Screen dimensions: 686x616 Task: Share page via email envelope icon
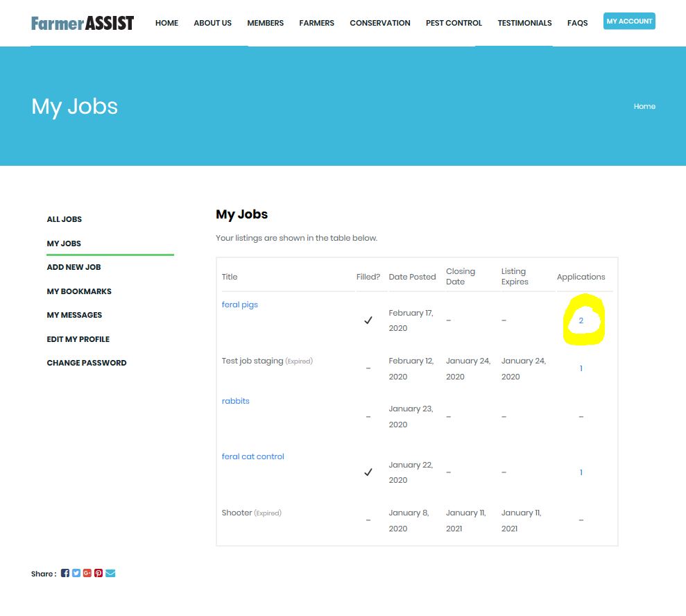(x=110, y=573)
